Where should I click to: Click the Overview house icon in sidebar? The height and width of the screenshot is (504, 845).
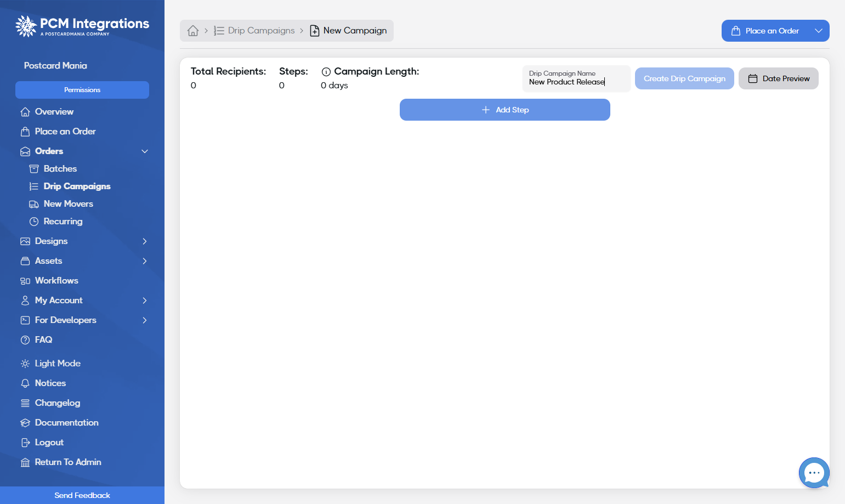click(25, 112)
